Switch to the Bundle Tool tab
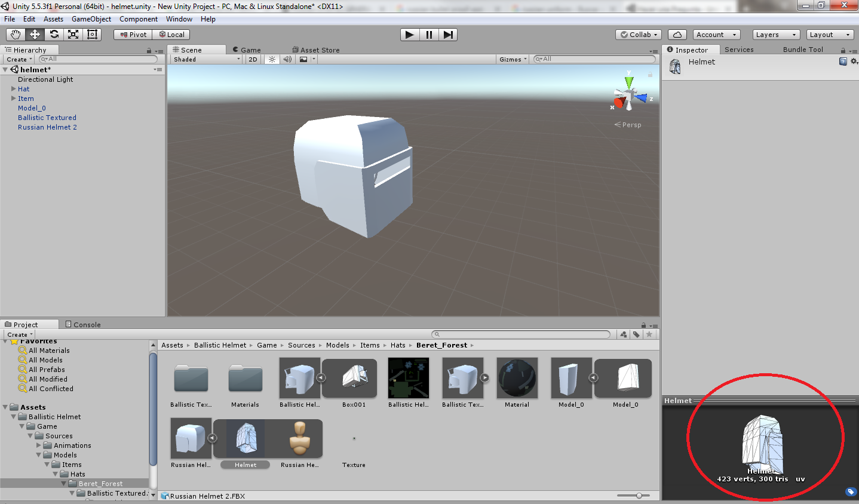Image resolution: width=859 pixels, height=504 pixels. point(803,50)
